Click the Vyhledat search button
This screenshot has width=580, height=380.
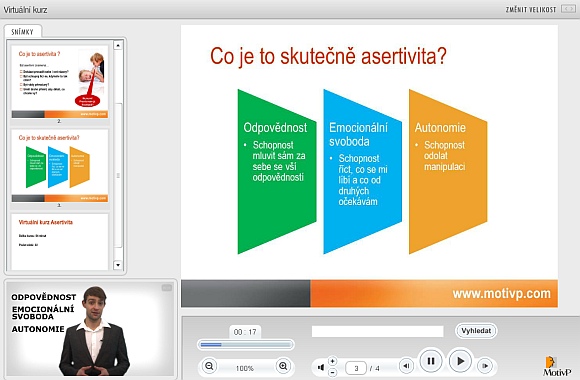[x=476, y=331]
